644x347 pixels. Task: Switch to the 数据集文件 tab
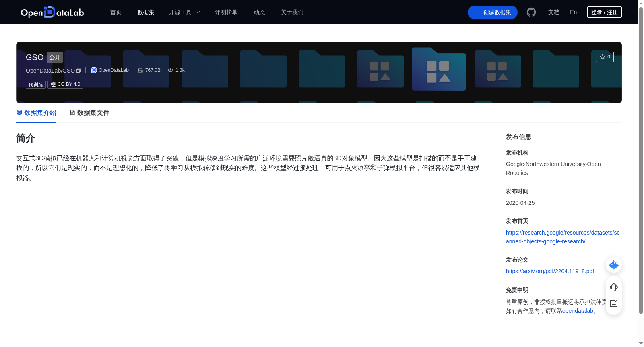pyautogui.click(x=89, y=113)
